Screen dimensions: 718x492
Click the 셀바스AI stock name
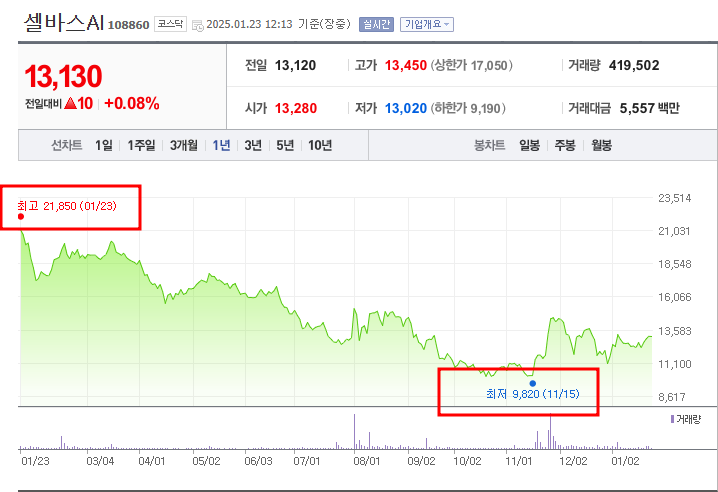64,22
